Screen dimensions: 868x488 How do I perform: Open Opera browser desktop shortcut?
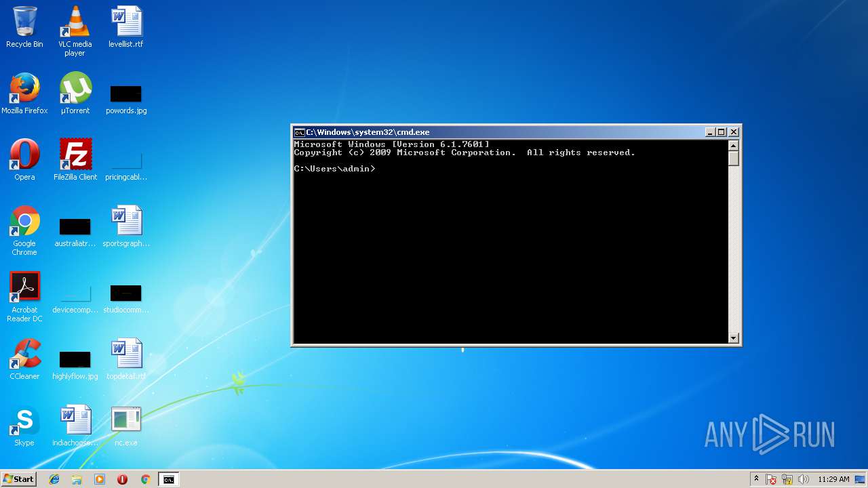[x=24, y=160]
